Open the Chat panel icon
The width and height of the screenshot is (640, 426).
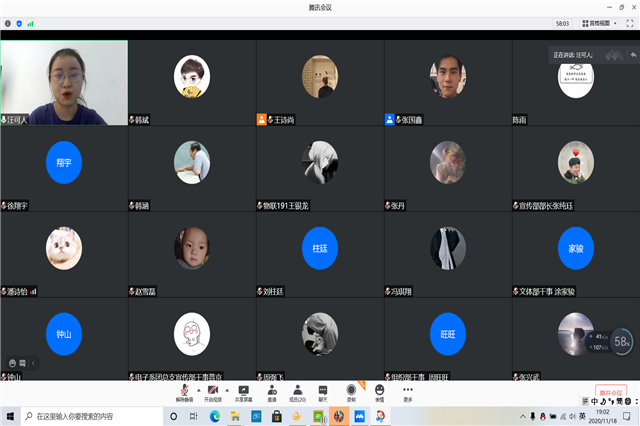[x=323, y=390]
